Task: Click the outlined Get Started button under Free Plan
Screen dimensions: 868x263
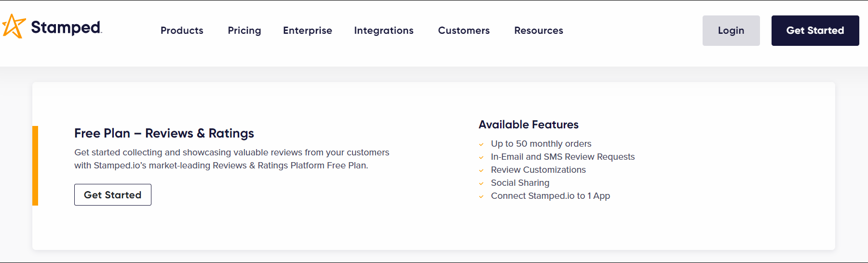Action: tap(113, 195)
